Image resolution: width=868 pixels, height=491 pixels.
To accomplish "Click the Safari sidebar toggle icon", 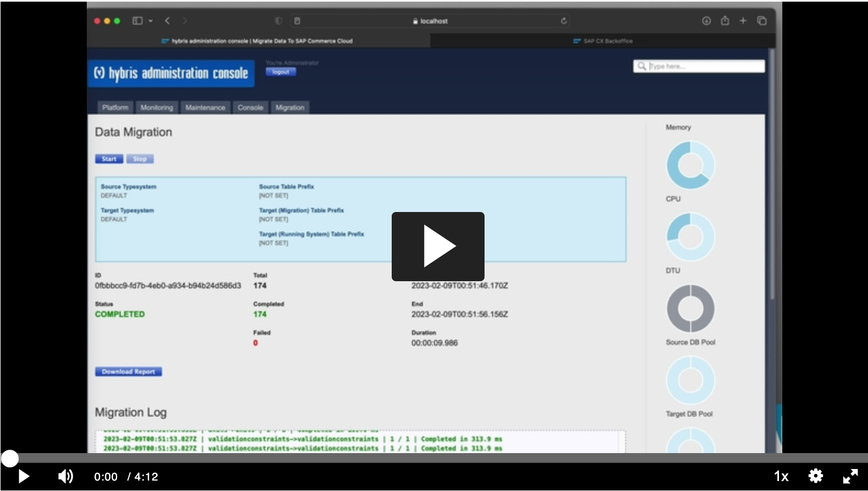I will (x=137, y=21).
